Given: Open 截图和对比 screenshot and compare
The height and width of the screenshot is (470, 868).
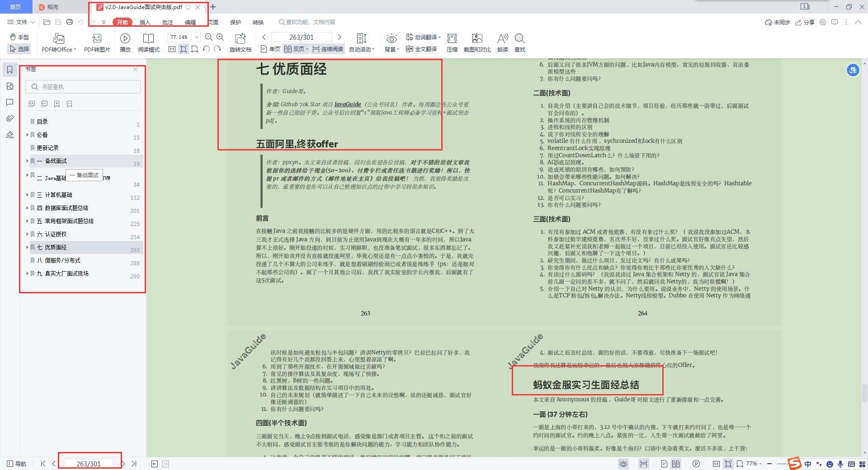Looking at the screenshot, I should tap(477, 43).
